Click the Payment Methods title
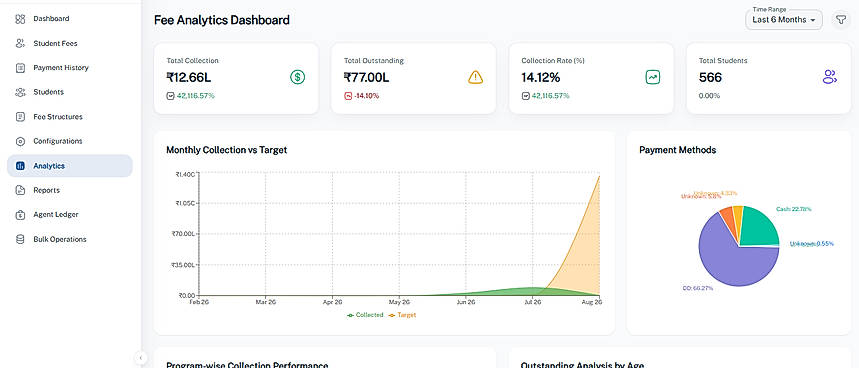859x368 pixels. tap(678, 150)
